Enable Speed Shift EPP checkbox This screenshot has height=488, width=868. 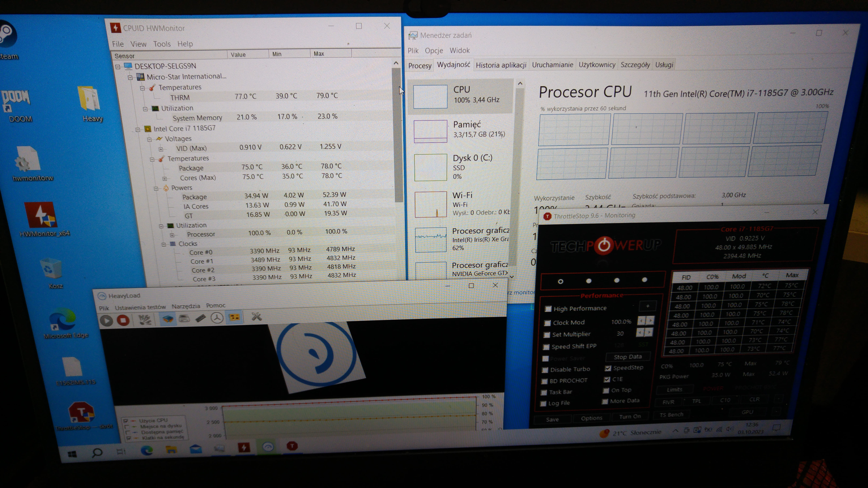(546, 347)
